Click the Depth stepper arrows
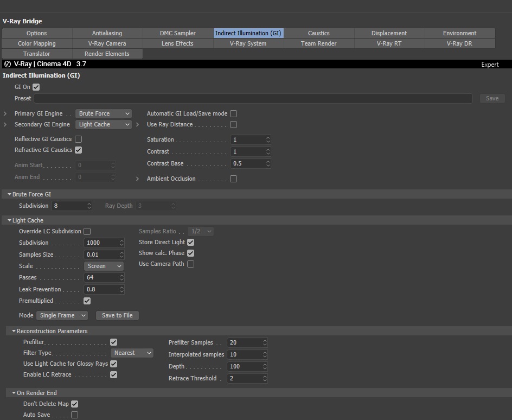 (265, 366)
